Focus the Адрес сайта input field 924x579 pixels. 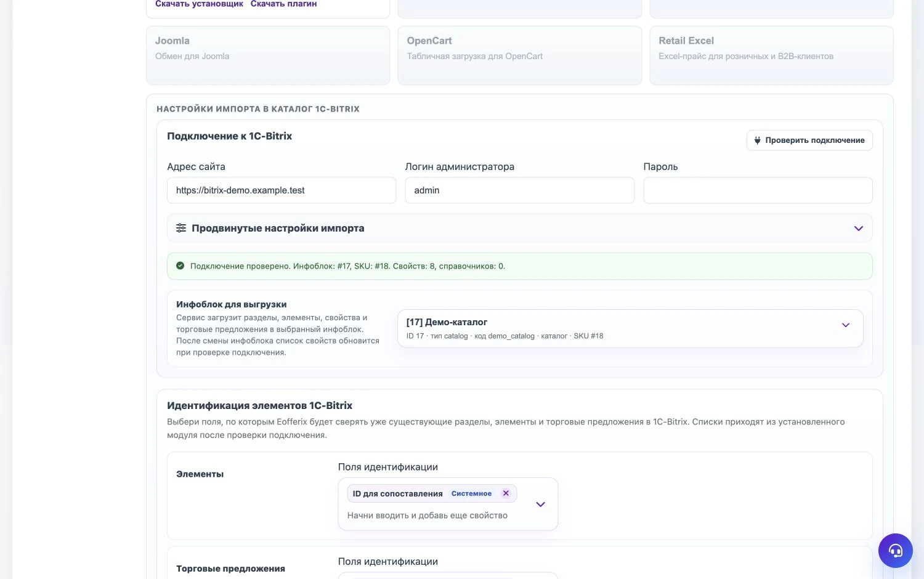(282, 190)
